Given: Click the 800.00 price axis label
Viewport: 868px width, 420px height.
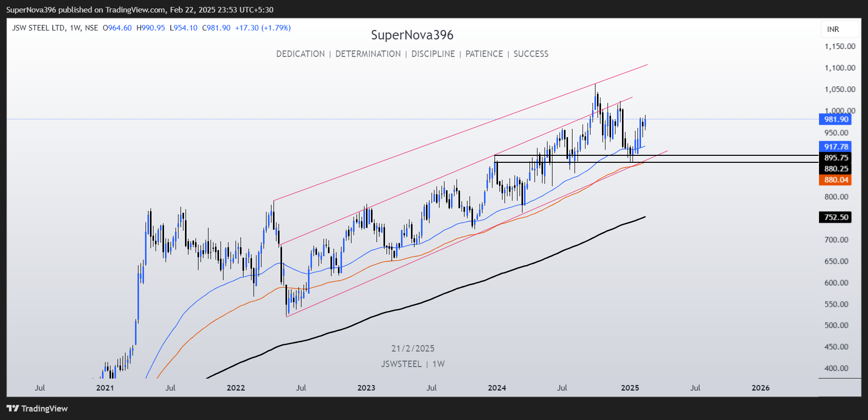Looking at the screenshot, I should (x=836, y=197).
